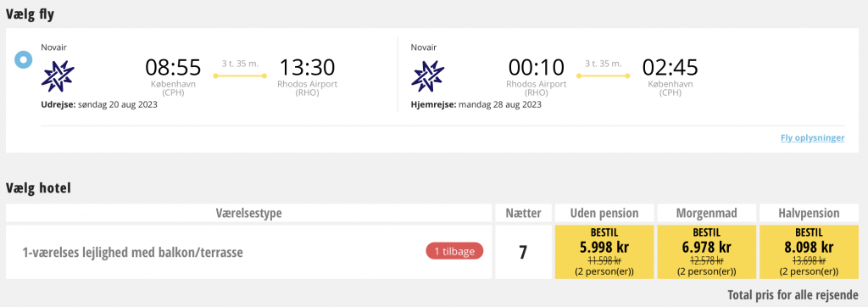
Task: Click the return Novair airline logo
Action: point(427,76)
